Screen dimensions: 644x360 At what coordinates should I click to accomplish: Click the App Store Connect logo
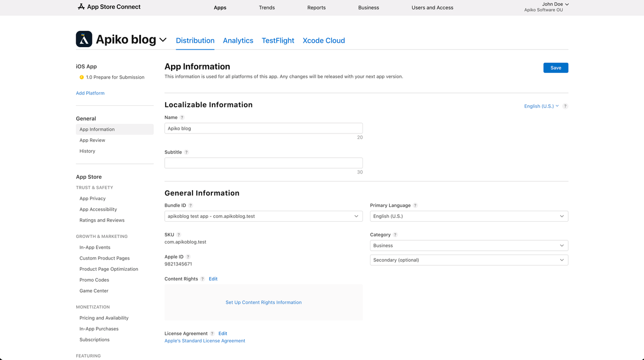(x=109, y=7)
